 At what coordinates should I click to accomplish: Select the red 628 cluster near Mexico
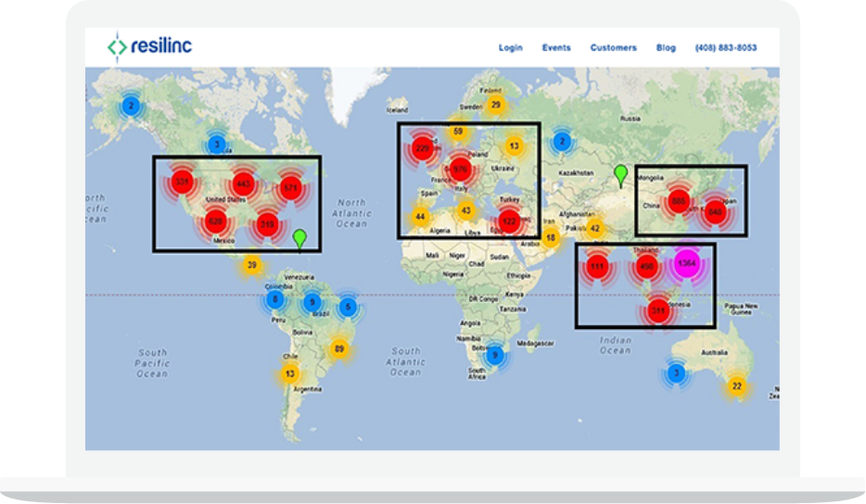pos(215,222)
